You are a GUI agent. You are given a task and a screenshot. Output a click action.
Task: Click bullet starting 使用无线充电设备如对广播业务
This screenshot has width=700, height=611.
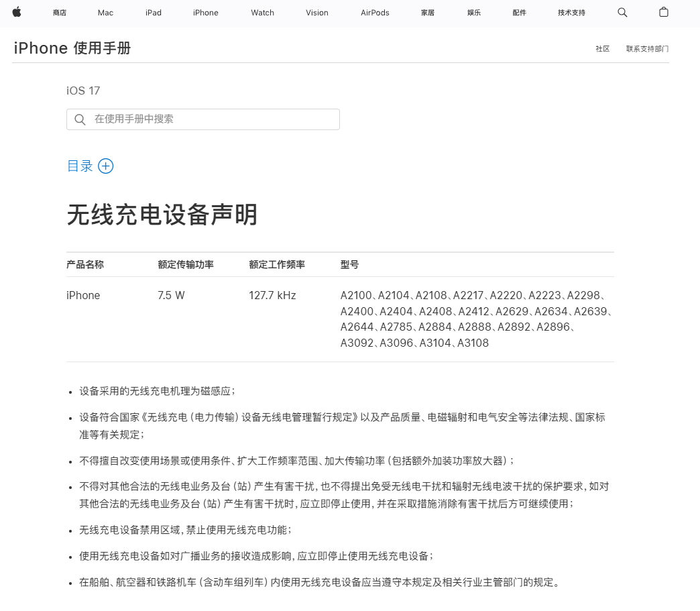pyautogui.click(x=256, y=556)
